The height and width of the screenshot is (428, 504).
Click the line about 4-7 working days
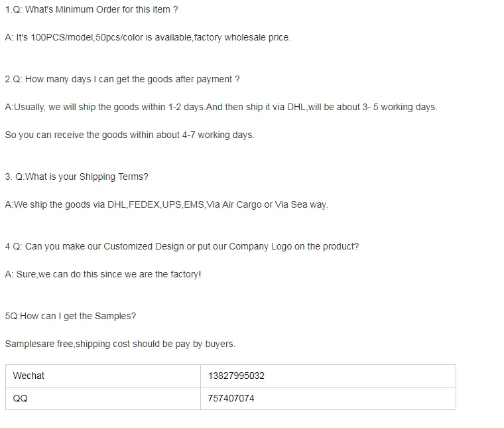pos(129,135)
